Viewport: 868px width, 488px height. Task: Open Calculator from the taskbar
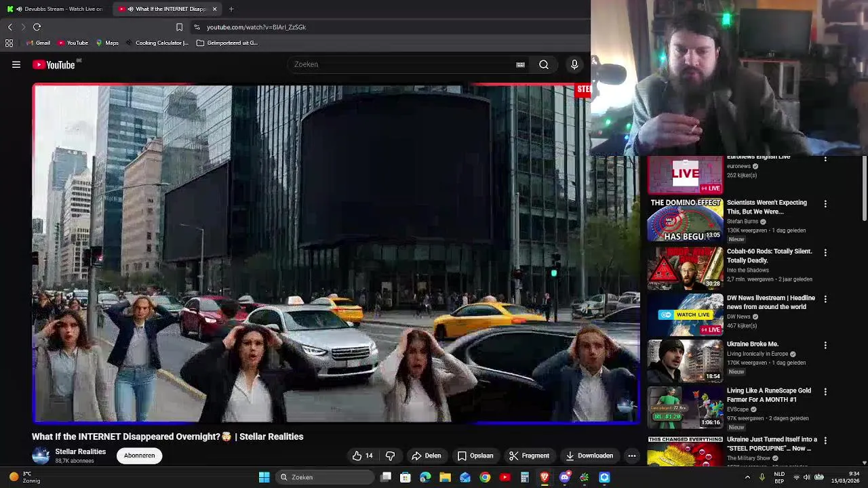tap(525, 477)
